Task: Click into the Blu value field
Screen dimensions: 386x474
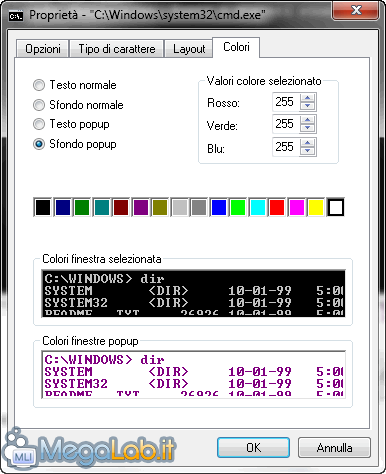Action: click(286, 147)
